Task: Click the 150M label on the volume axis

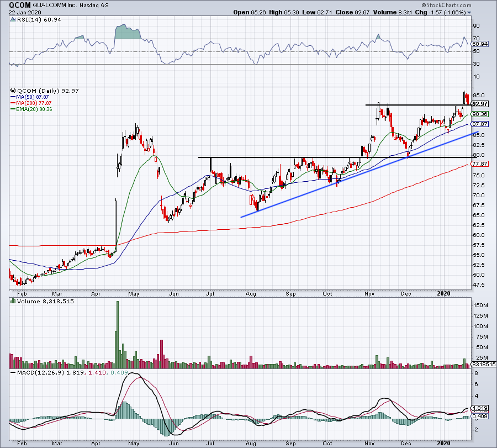Action: [x=480, y=305]
